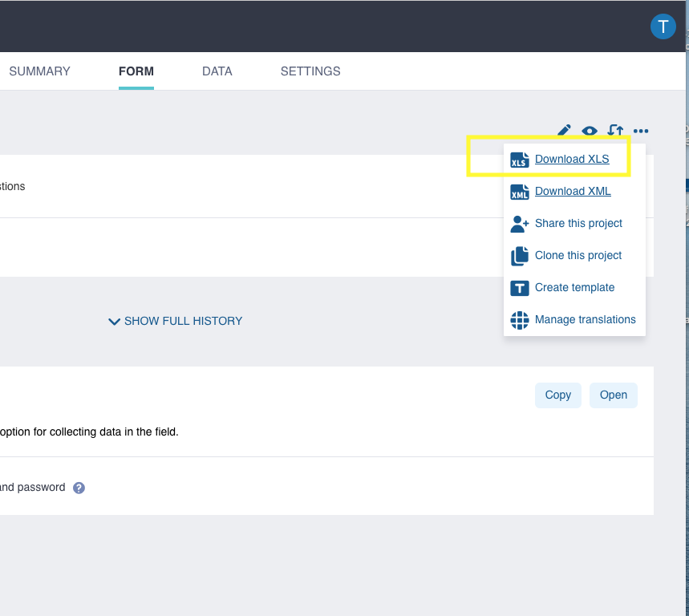Image resolution: width=689 pixels, height=616 pixels.
Task: Switch to the Summary tab
Action: click(39, 71)
